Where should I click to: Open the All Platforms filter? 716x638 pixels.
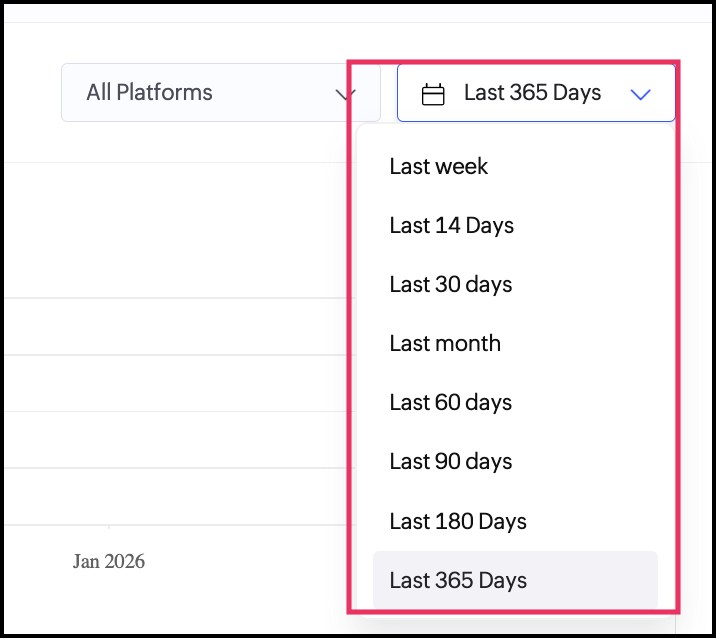(220, 93)
